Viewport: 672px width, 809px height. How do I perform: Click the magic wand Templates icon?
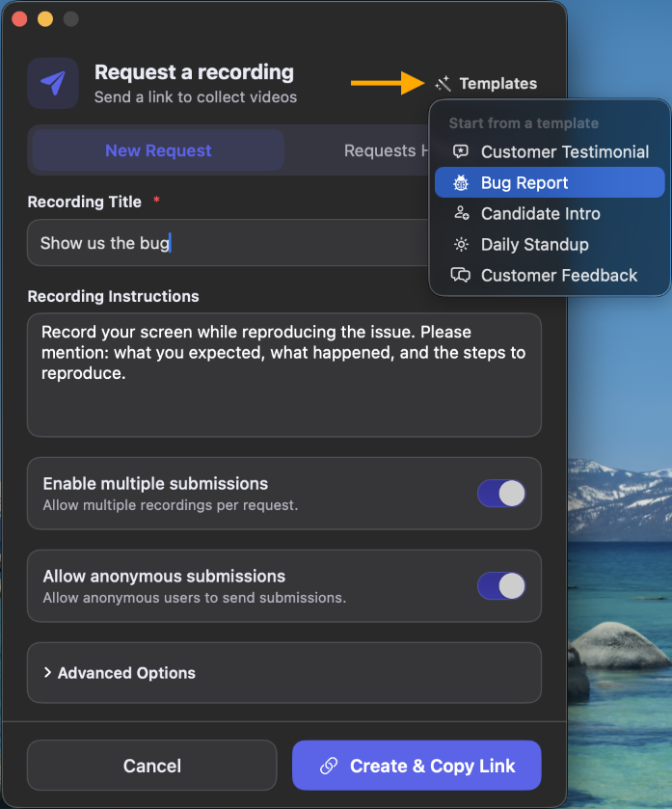[x=443, y=84]
